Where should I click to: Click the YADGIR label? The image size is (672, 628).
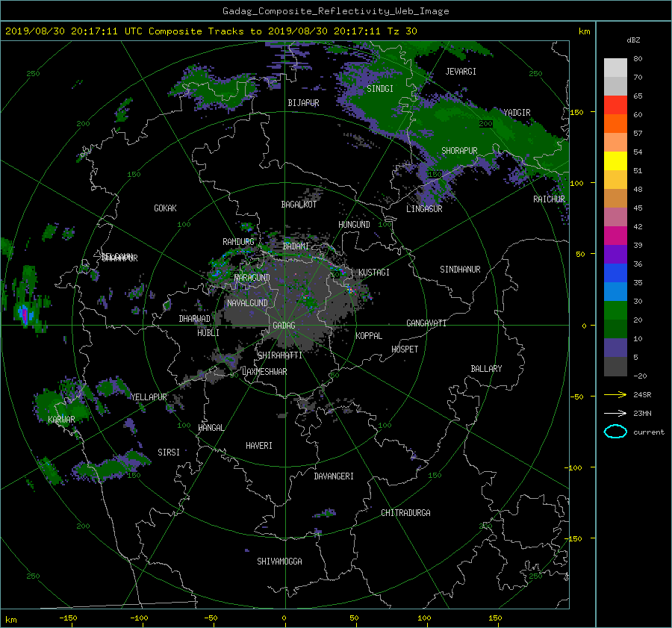(x=517, y=113)
